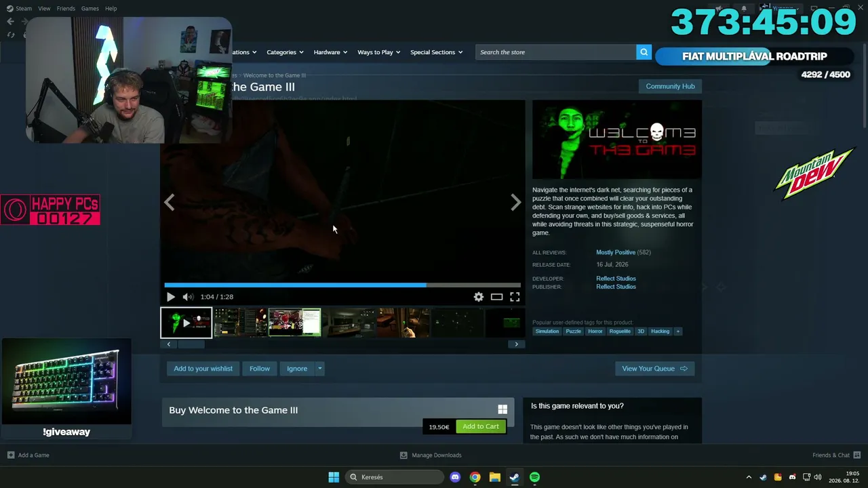The width and height of the screenshot is (868, 488).
Task: Open the Friends & Chat icon
Action: 857,455
